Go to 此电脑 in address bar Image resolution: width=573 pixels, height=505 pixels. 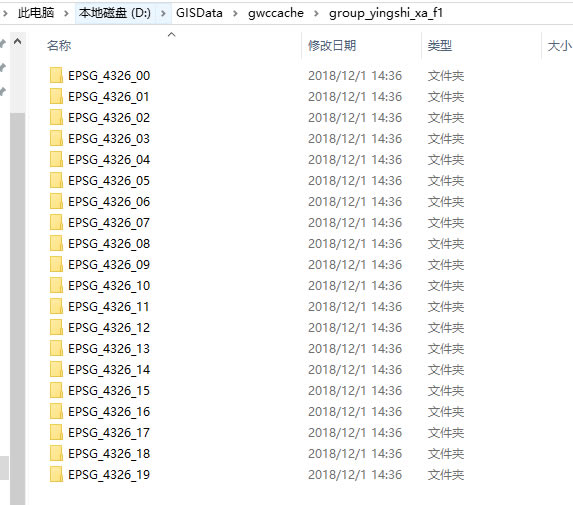36,13
